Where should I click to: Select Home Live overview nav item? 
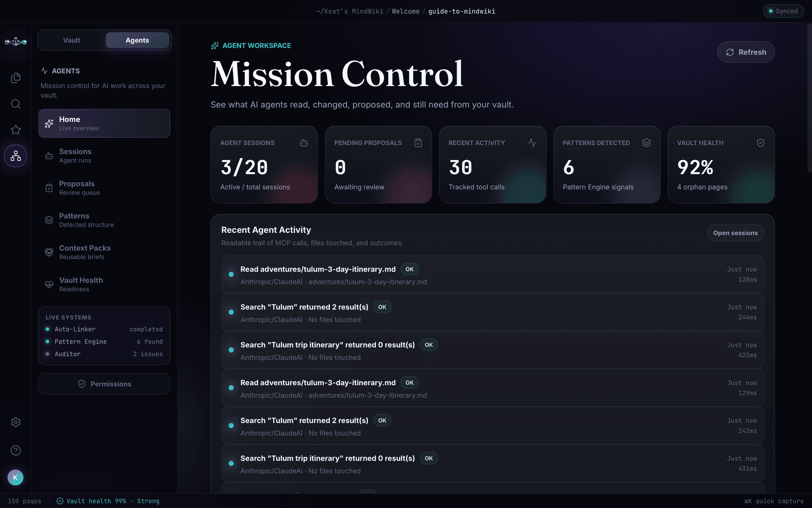click(104, 123)
